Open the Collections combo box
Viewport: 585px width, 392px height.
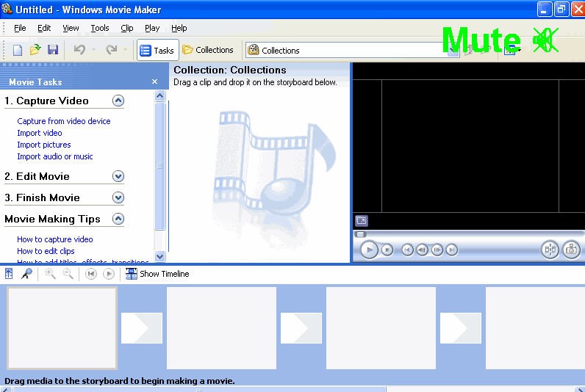pyautogui.click(x=352, y=50)
